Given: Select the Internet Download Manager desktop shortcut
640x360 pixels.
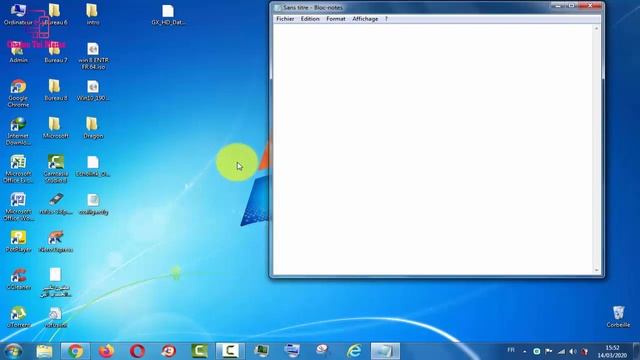Looking at the screenshot, I should tap(18, 131).
